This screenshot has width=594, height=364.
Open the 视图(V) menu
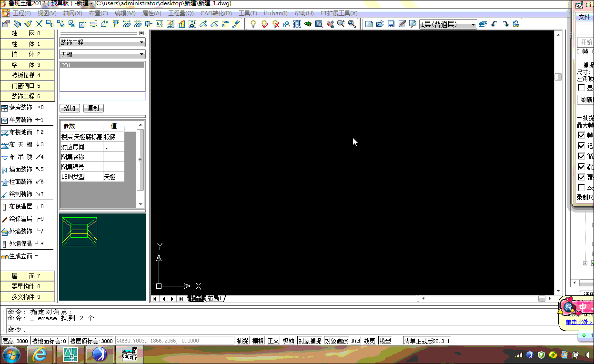pos(47,13)
